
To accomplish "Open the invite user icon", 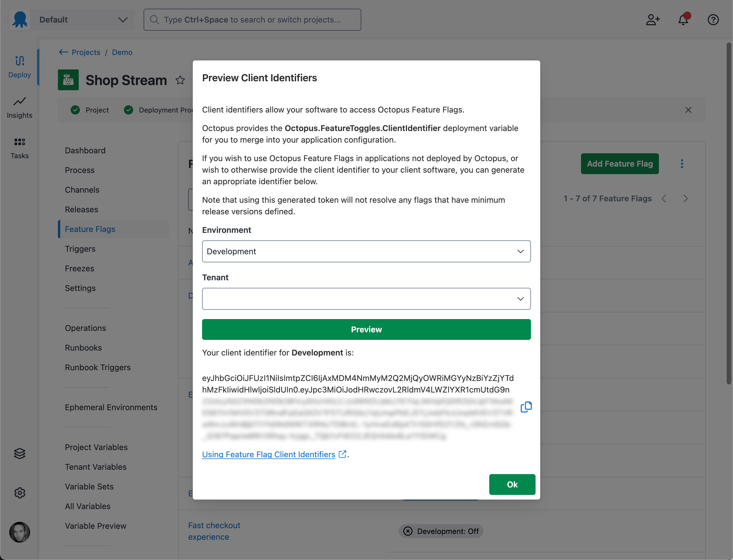I will (653, 20).
